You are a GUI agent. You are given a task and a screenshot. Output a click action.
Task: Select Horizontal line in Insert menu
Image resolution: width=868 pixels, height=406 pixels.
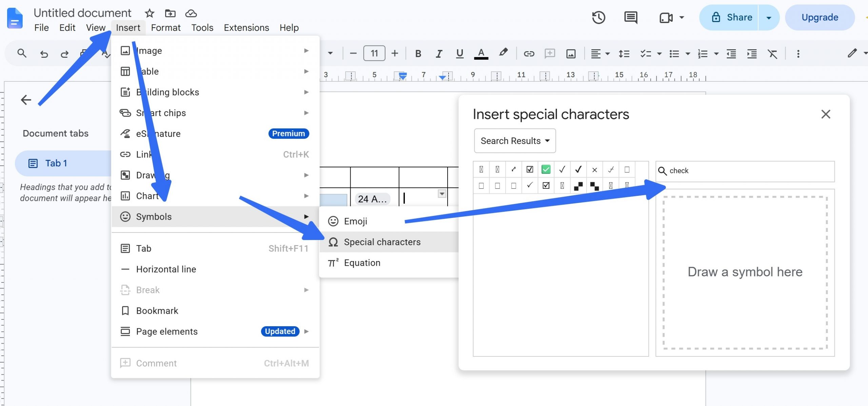pos(215,269)
